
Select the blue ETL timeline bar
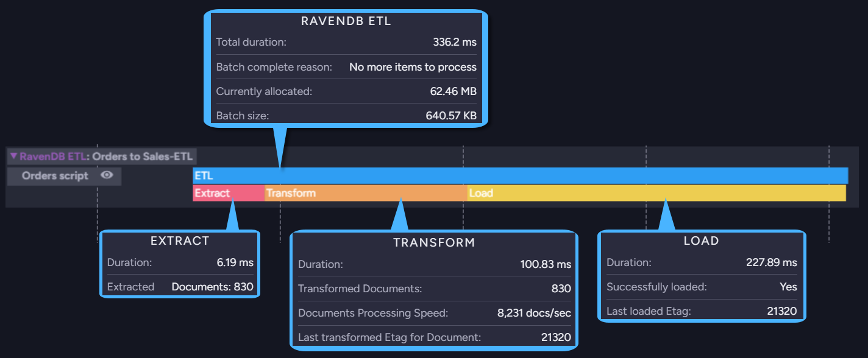520,175
